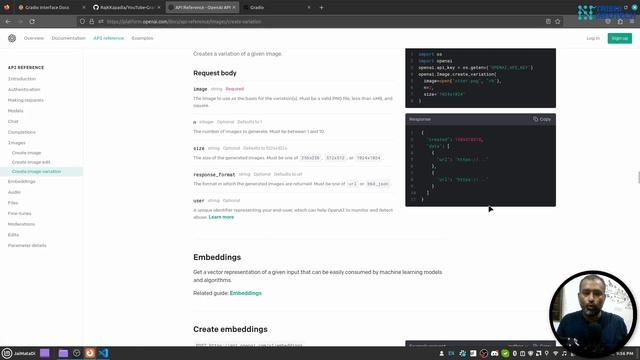Screen dimensions: 640x360
Task: Click the shield icon in the address bar
Action: (82, 21)
